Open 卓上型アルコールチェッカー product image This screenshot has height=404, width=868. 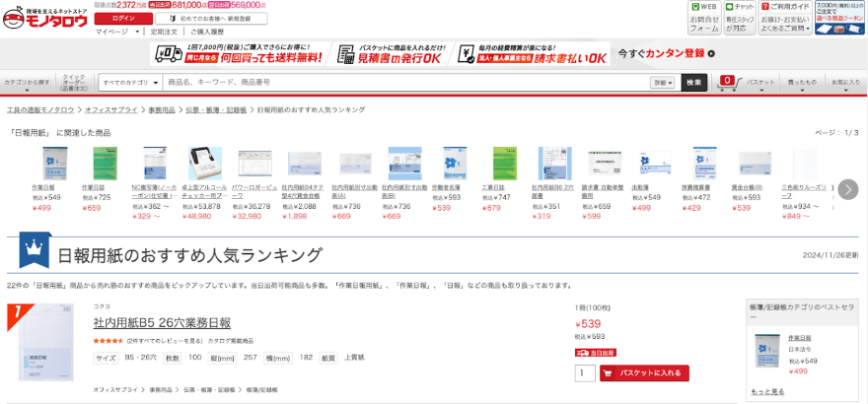(205, 164)
